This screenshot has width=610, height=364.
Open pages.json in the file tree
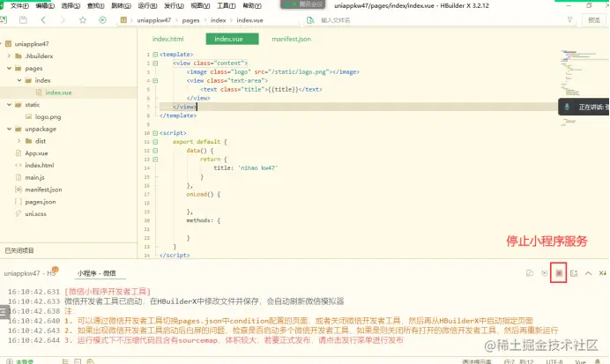[x=40, y=202]
